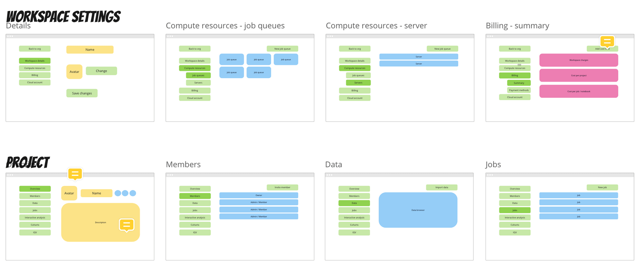This screenshot has width=644, height=275.
Task: Select Jobs in Jobs frame sidebar
Action: point(515,210)
